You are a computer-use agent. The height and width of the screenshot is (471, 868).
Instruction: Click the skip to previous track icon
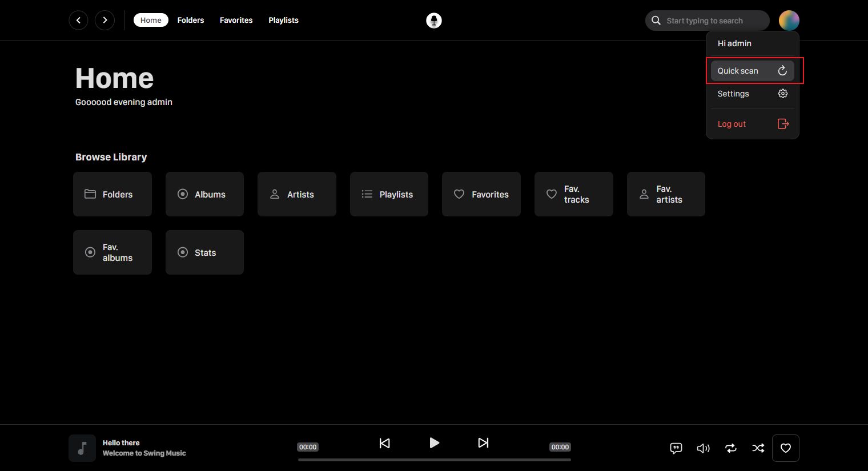385,443
